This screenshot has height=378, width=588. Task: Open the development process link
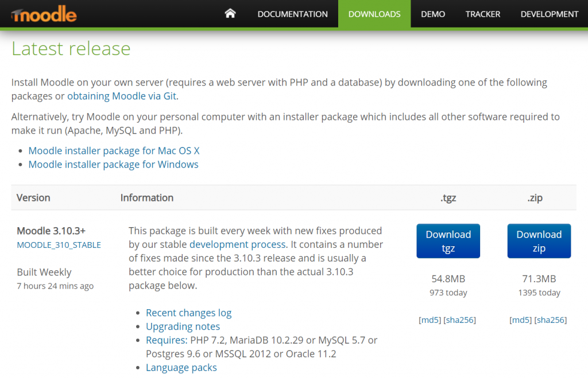(237, 244)
